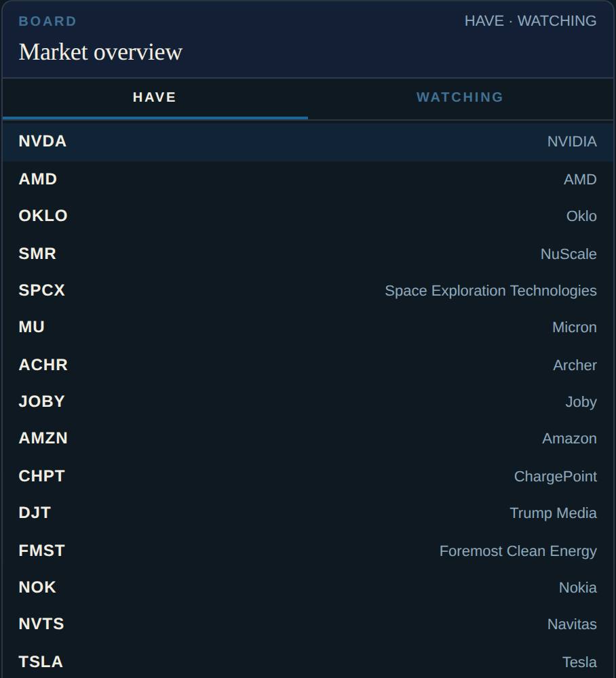
Task: Switch to the HAVE tab
Action: click(155, 98)
